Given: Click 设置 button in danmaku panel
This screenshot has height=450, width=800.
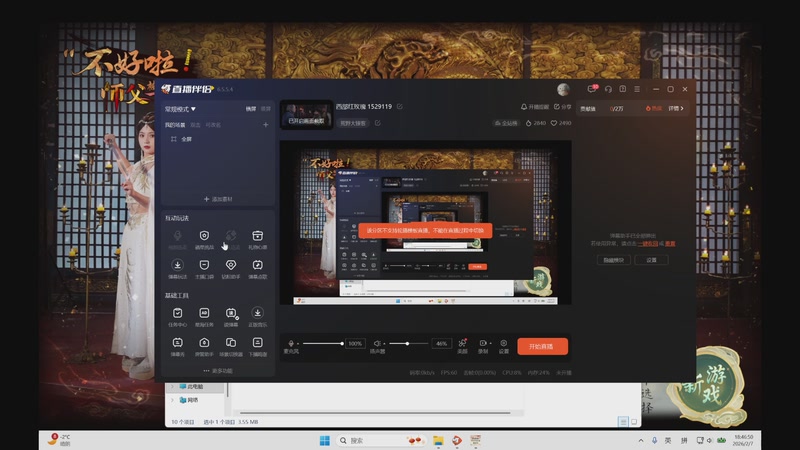Looking at the screenshot, I should tap(652, 260).
